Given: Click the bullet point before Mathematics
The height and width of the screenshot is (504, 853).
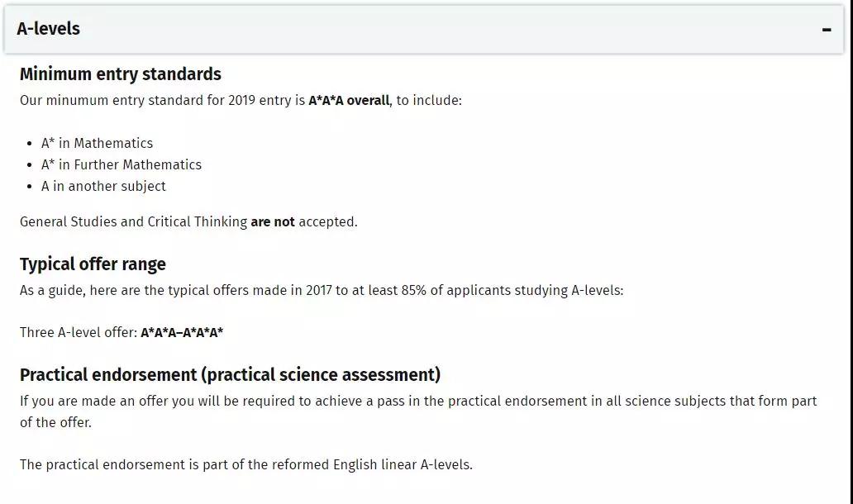Looking at the screenshot, I should point(30,144).
